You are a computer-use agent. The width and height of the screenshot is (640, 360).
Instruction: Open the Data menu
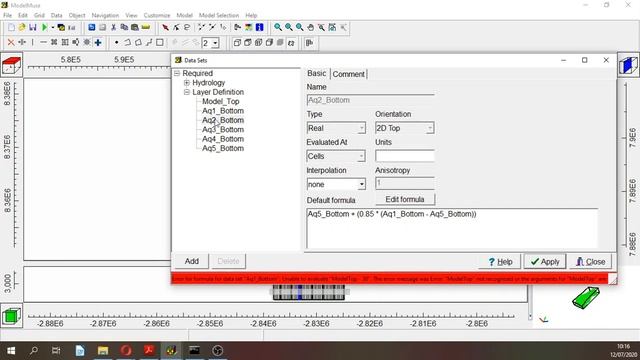point(56,15)
